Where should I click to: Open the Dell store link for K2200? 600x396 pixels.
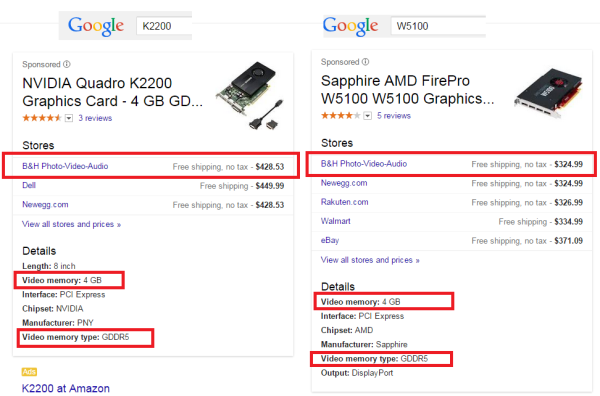[29, 186]
